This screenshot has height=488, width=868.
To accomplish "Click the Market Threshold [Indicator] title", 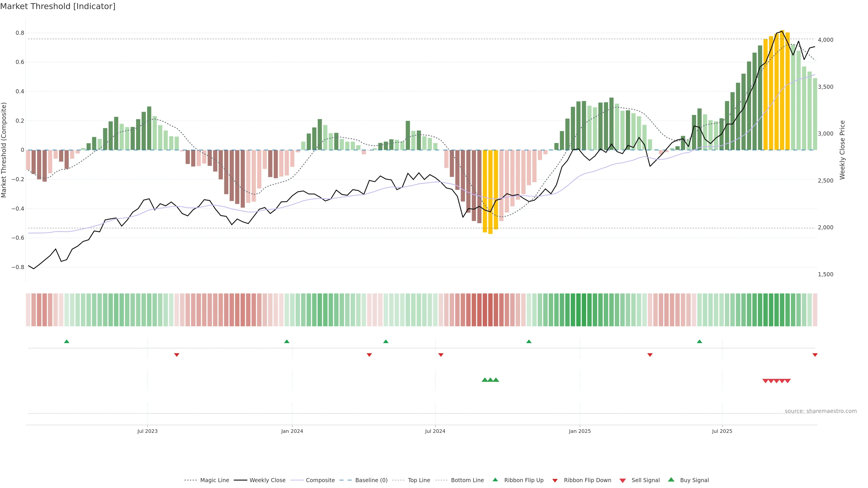I will click(x=58, y=6).
